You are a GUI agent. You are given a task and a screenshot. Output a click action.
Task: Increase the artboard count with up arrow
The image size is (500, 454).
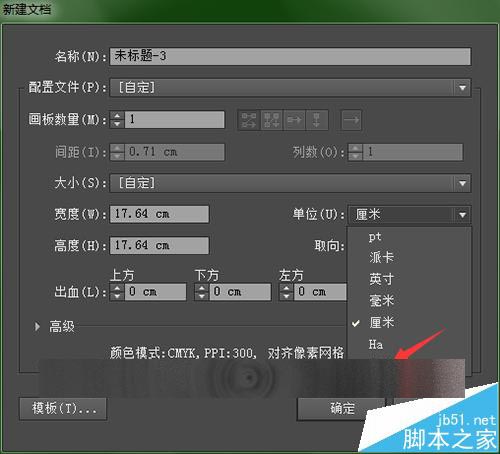click(x=117, y=115)
